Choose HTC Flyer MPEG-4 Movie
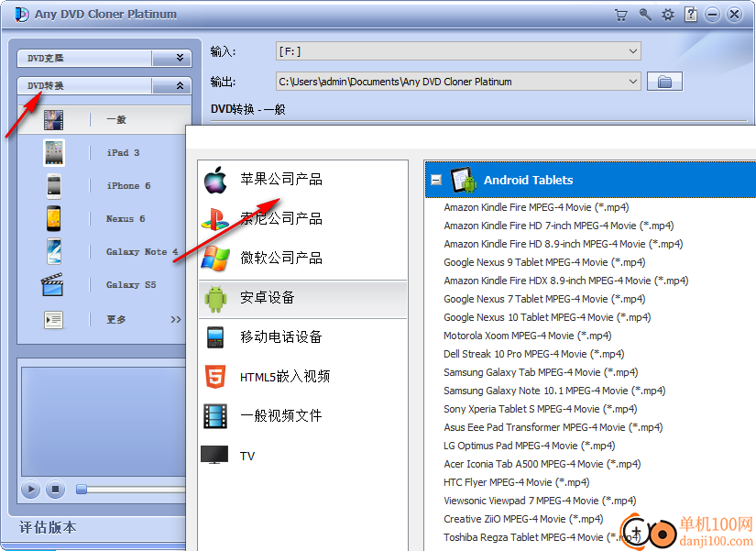This screenshot has height=551, width=756. tap(517, 482)
